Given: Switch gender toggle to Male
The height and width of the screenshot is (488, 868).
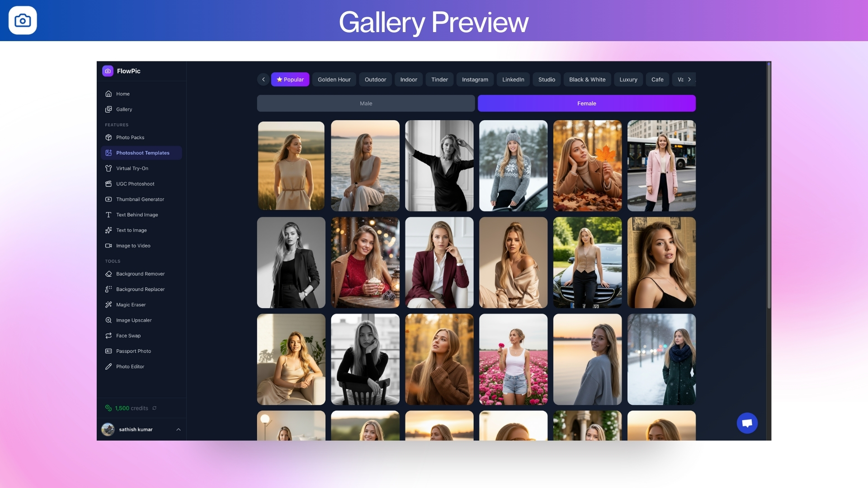Looking at the screenshot, I should [366, 103].
